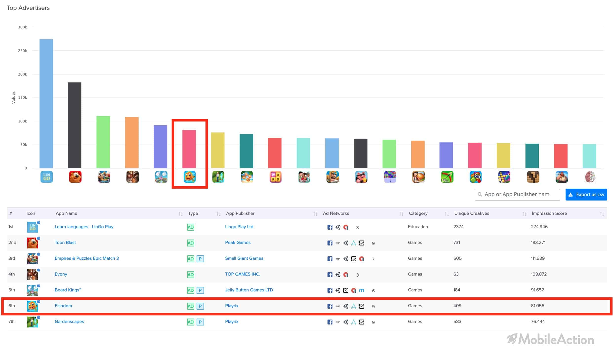614x364 pixels.
Task: Sort table by Category column arrows
Action: (447, 214)
